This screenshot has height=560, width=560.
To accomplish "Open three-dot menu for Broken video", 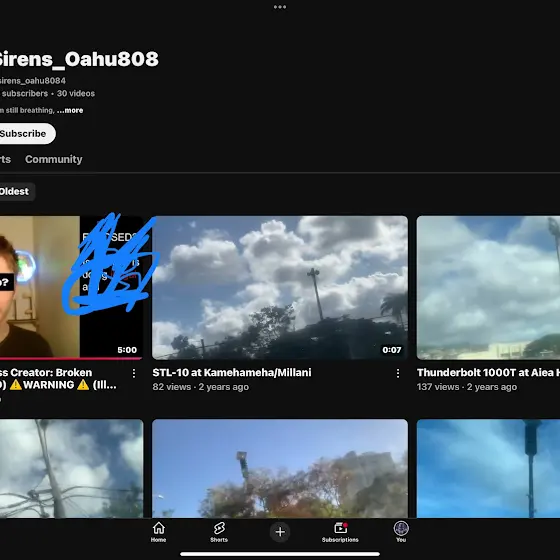I will tap(134, 374).
